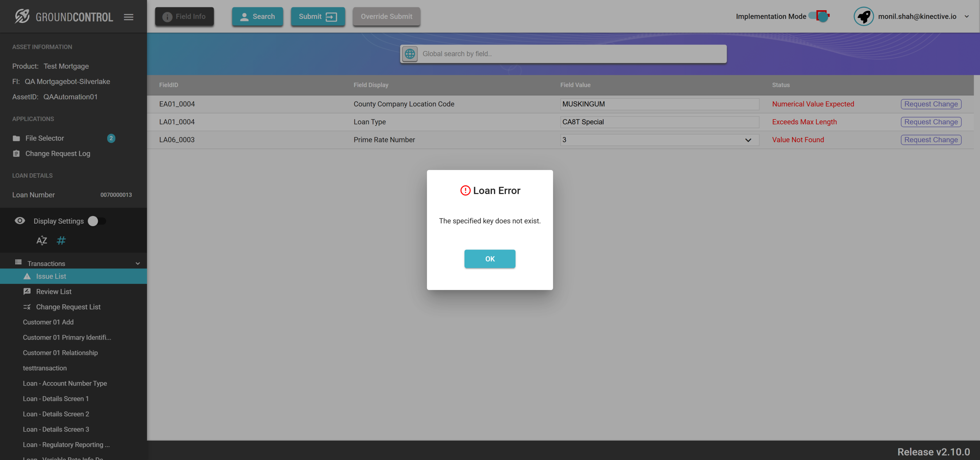Viewport: 980px width, 460px height.
Task: Select the hash numeric sort icon
Action: (x=61, y=240)
